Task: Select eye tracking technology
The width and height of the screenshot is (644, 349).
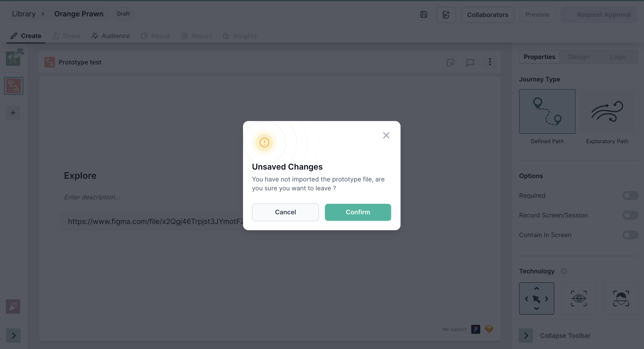Action: tap(578, 298)
